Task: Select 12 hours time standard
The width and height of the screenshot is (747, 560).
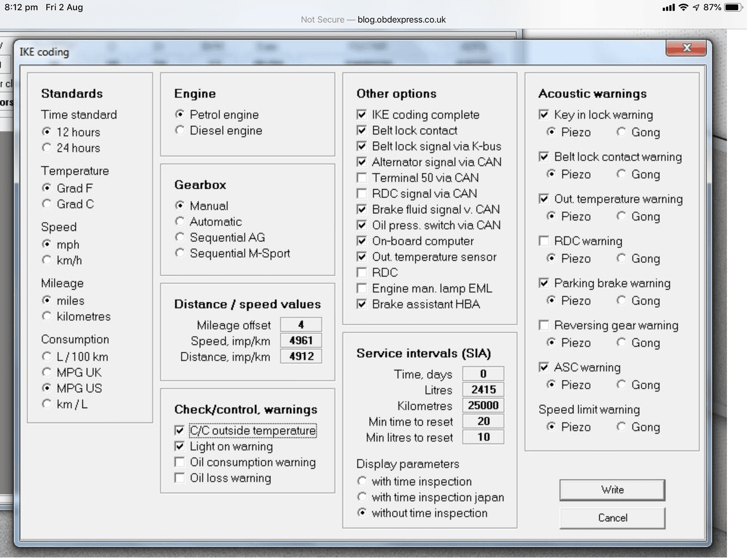Action: pos(47,132)
